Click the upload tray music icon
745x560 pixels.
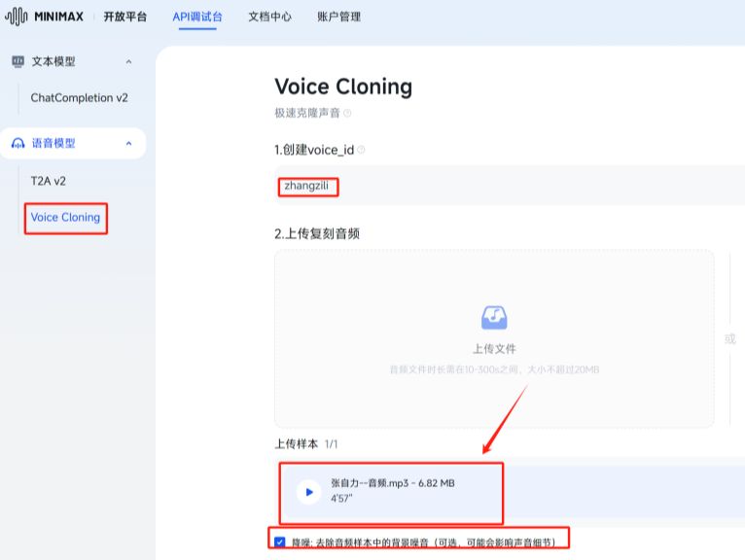(x=494, y=318)
